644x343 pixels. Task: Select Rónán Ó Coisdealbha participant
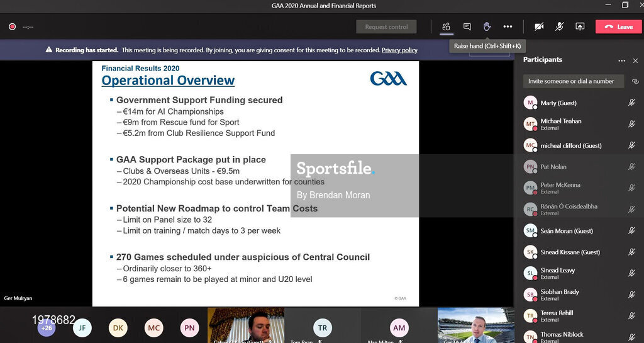[x=579, y=210]
